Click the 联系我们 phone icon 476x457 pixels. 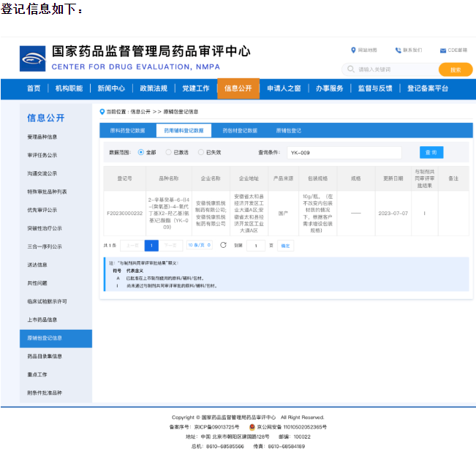[x=398, y=50]
